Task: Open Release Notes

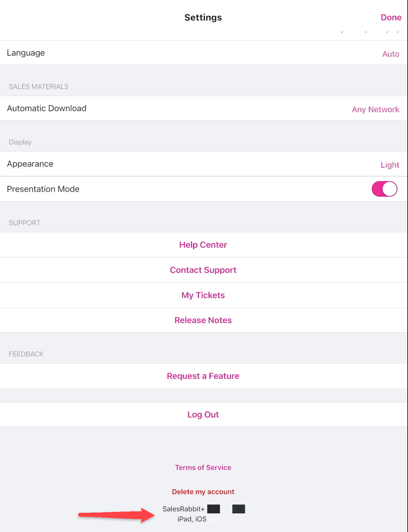Action: (203, 320)
